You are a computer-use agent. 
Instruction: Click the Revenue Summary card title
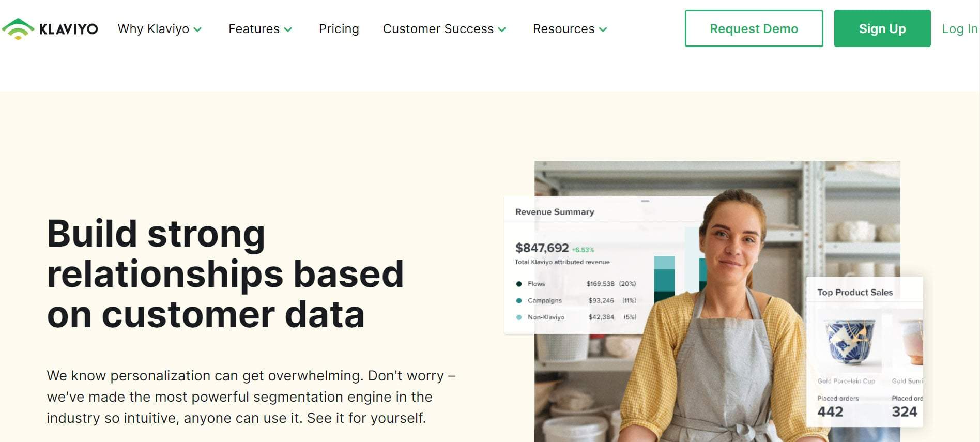(x=555, y=212)
